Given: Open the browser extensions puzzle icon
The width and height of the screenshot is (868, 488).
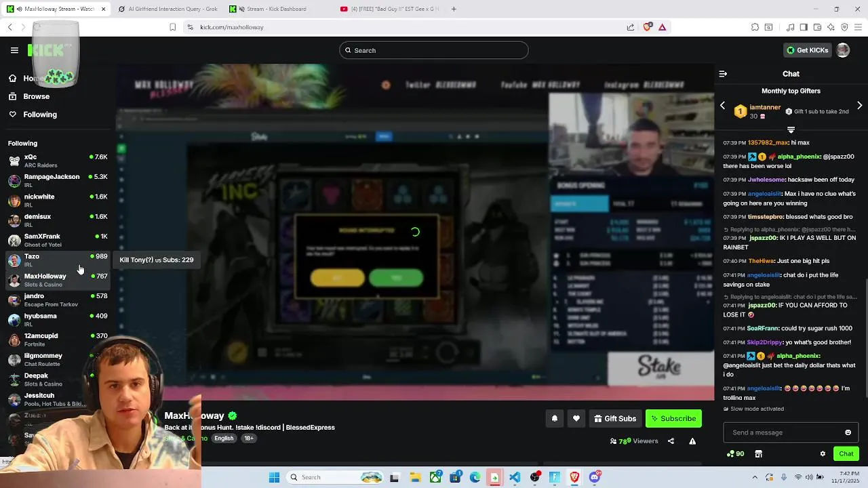Looking at the screenshot, I should [x=755, y=27].
